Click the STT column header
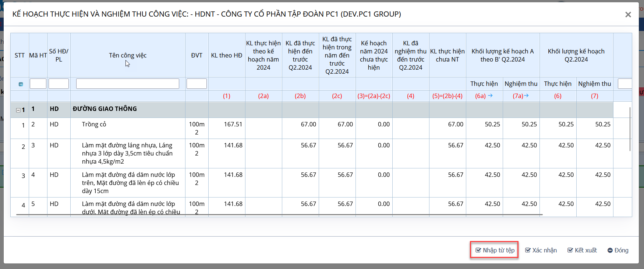 pos(20,55)
